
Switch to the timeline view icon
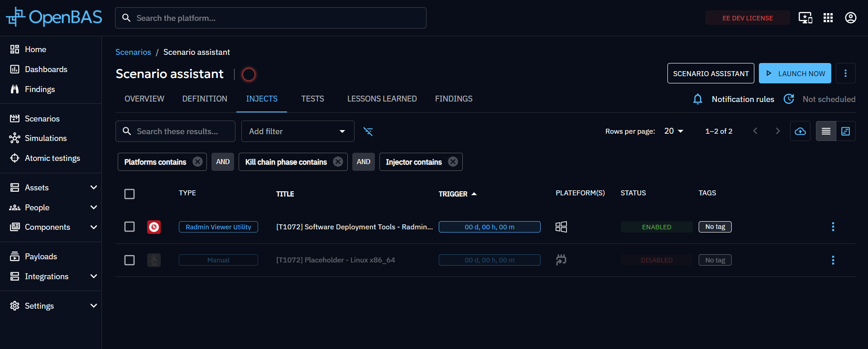845,131
